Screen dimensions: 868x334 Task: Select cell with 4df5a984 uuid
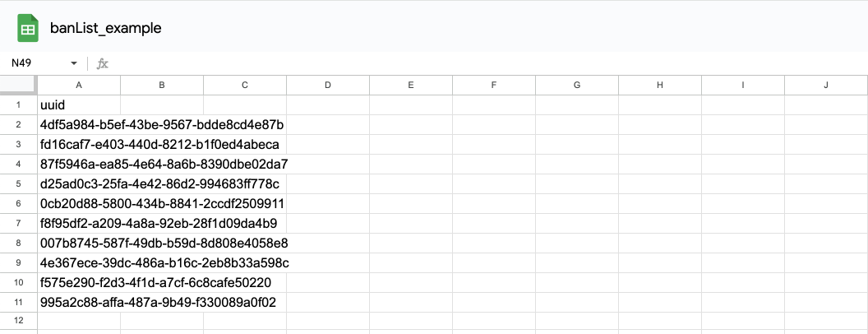pos(79,124)
